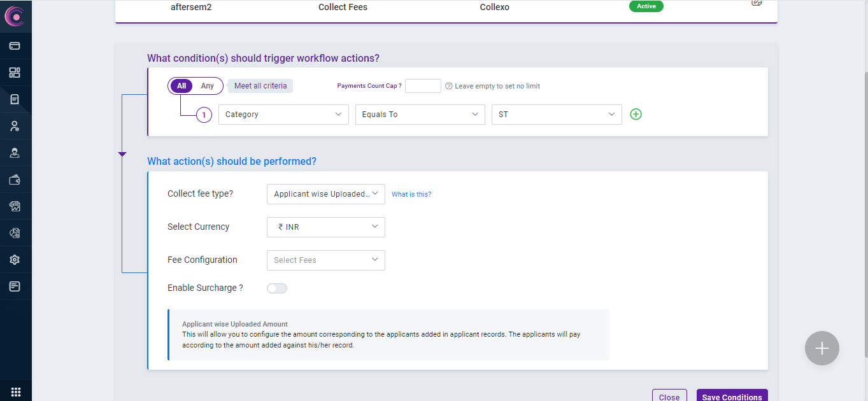The image size is (868, 401).
Task: Open the Select Currency INR dropdown
Action: point(325,227)
